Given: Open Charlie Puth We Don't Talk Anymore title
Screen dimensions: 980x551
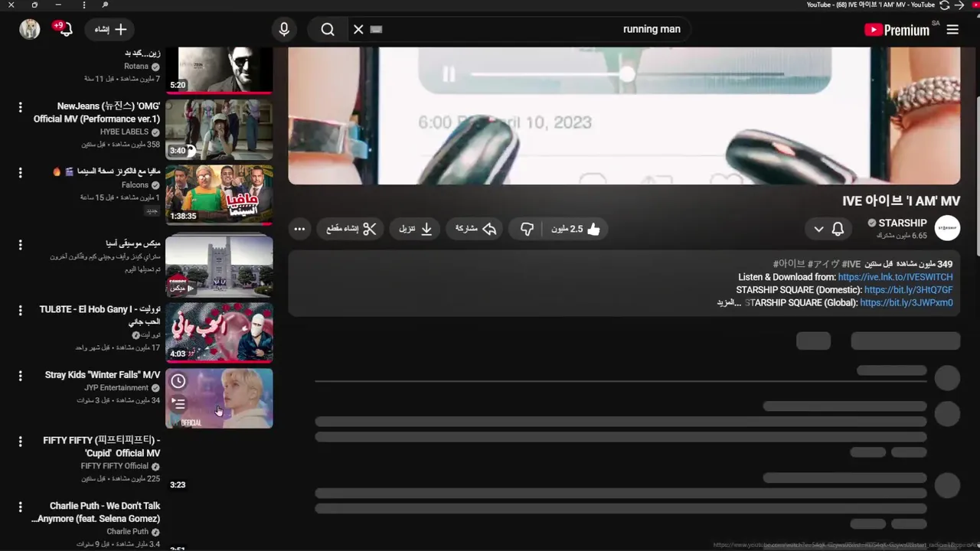Looking at the screenshot, I should point(96,512).
